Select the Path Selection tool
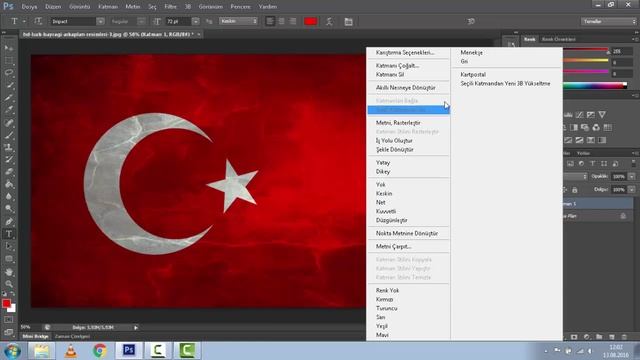 (9, 247)
